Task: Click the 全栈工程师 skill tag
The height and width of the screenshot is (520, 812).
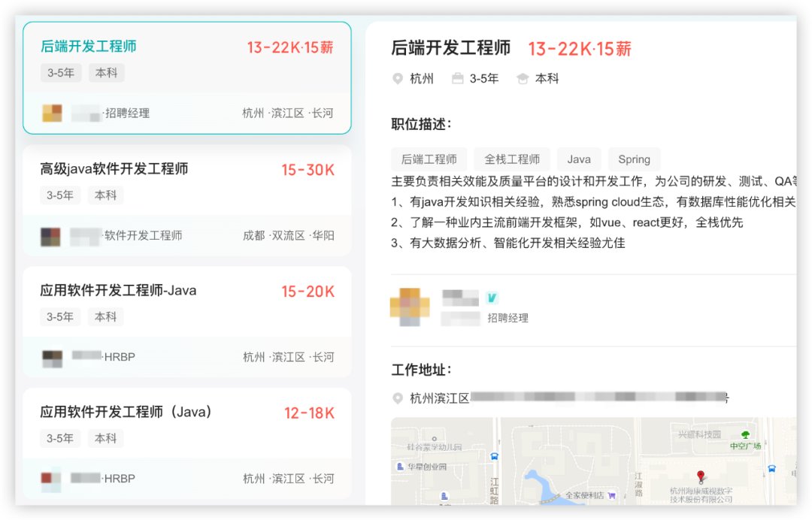Action: pos(512,159)
